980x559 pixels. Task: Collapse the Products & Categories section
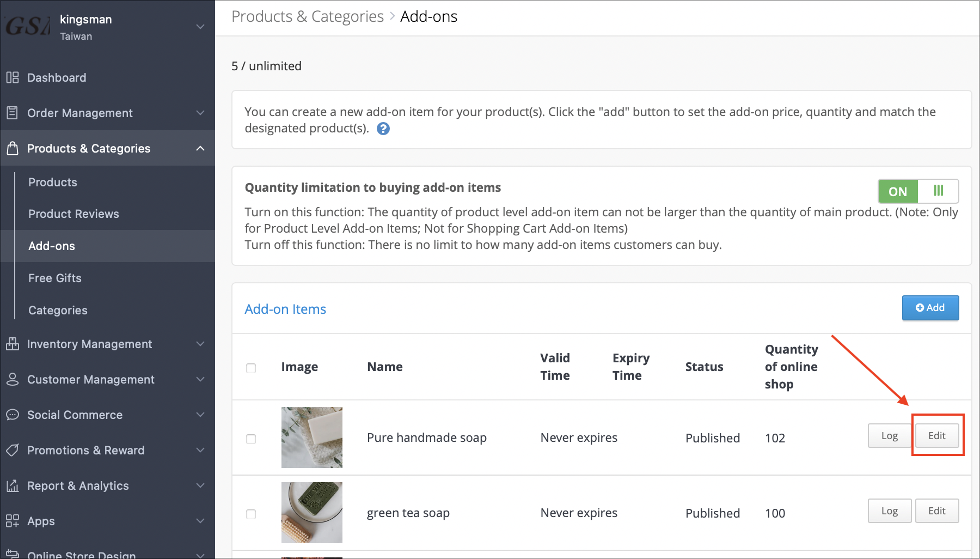[200, 148]
